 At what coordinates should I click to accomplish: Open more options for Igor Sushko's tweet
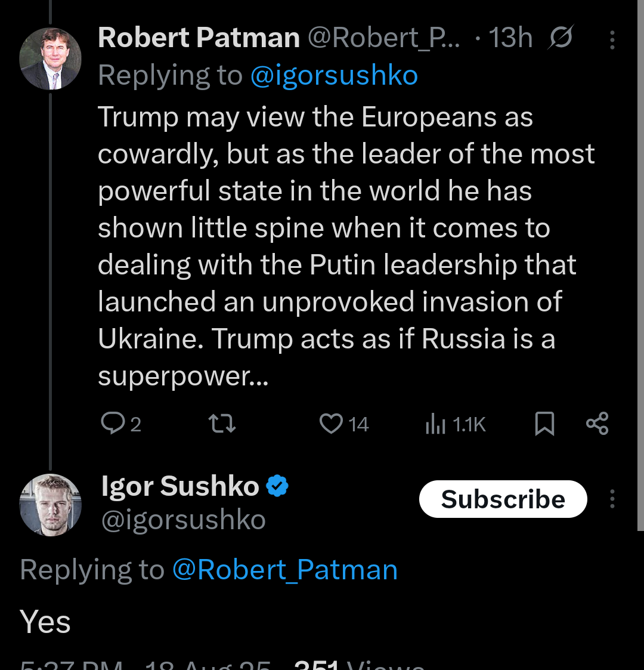612,499
